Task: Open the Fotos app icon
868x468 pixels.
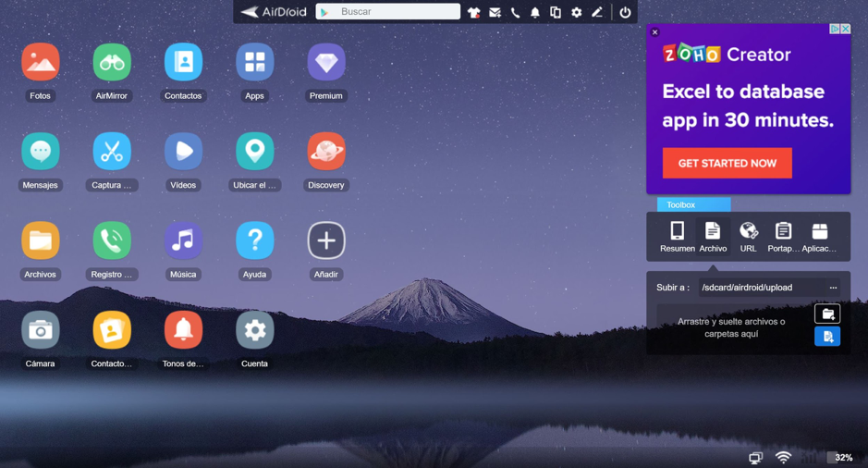Action: click(41, 62)
